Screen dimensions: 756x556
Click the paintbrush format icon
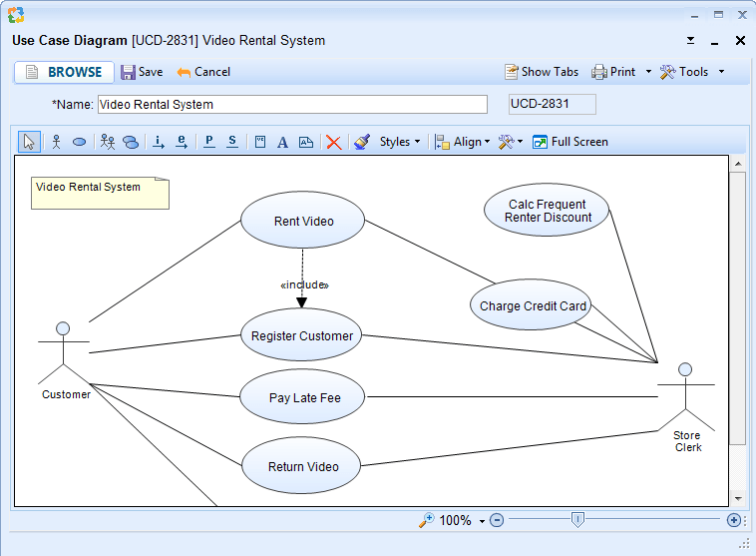[362, 142]
